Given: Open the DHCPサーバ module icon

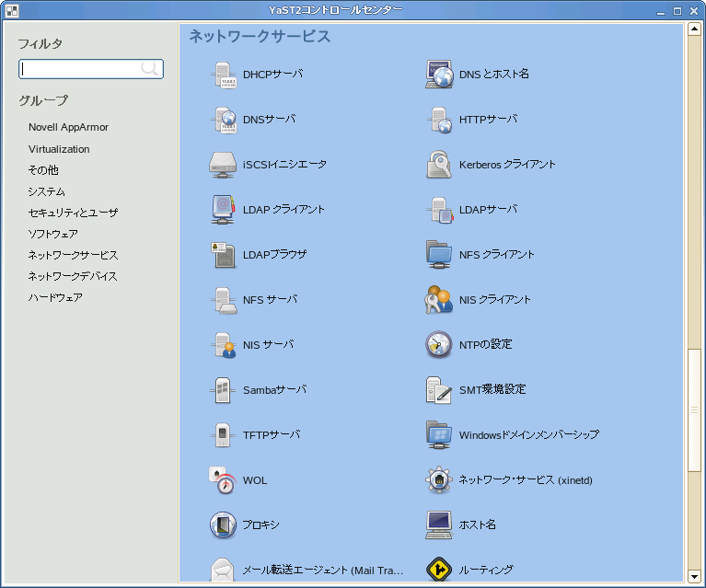Looking at the screenshot, I should [224, 75].
